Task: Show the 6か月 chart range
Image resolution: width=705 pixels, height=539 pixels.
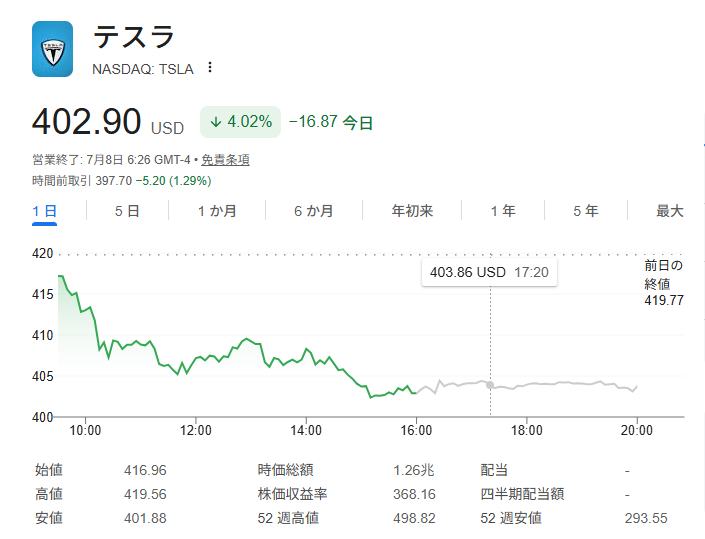Action: pyautogui.click(x=314, y=211)
